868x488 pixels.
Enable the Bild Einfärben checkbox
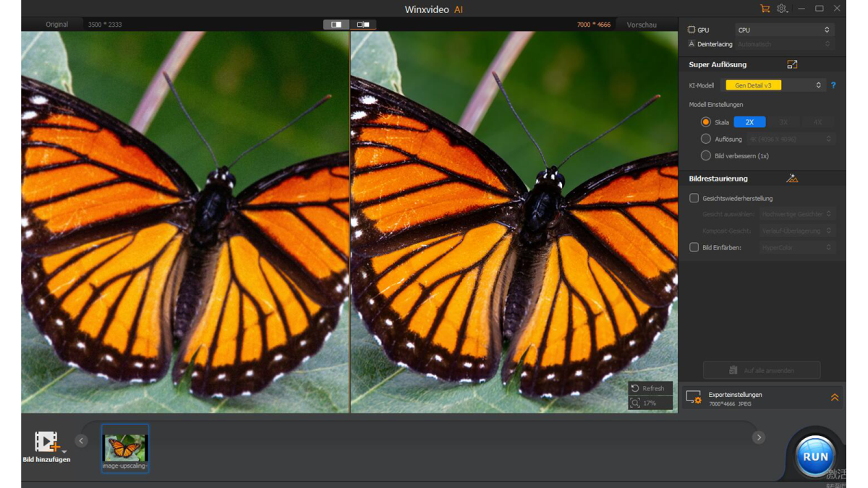click(694, 247)
